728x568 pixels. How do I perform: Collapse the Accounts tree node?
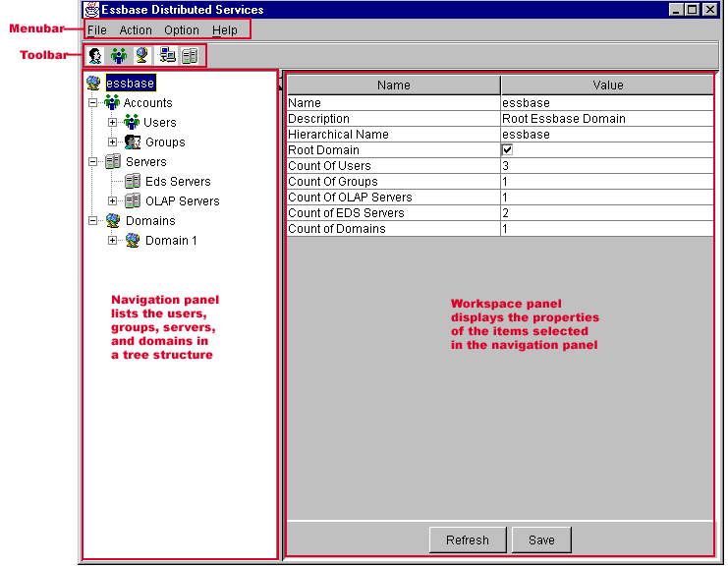[x=92, y=102]
